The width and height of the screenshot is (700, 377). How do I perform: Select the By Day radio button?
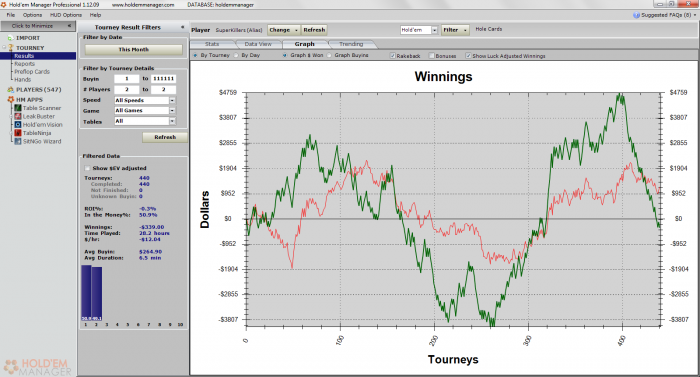click(x=236, y=55)
